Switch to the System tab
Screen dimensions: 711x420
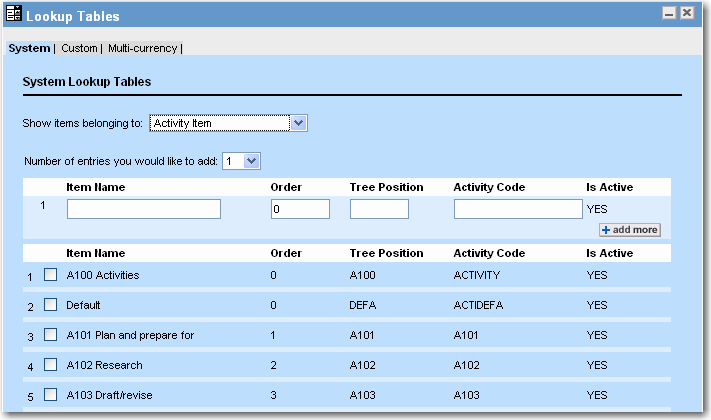(x=29, y=48)
